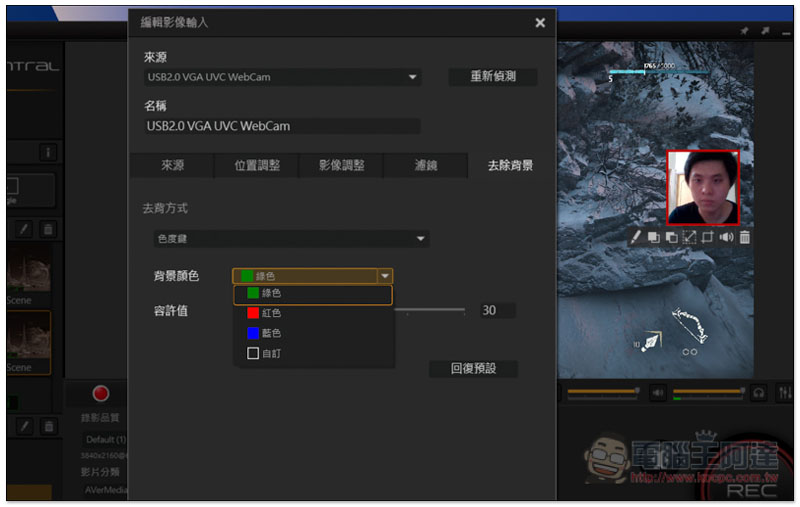This screenshot has width=800, height=507.
Task: Click the right orange volume slider
Action: pyautogui.click(x=708, y=392)
